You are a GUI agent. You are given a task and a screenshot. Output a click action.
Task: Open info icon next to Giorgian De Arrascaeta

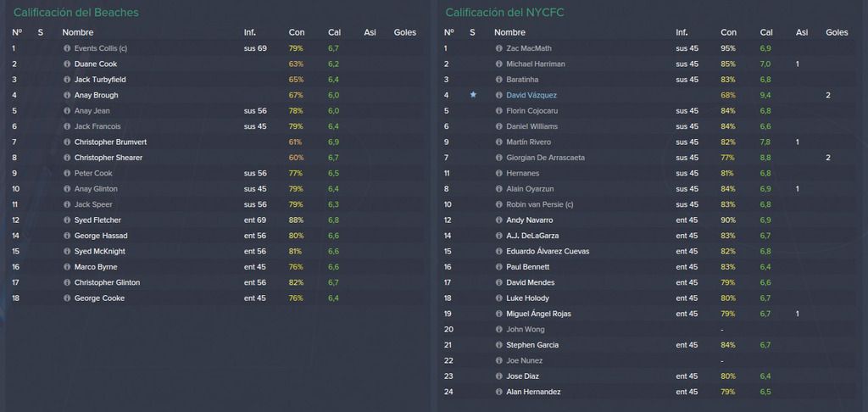(x=498, y=158)
